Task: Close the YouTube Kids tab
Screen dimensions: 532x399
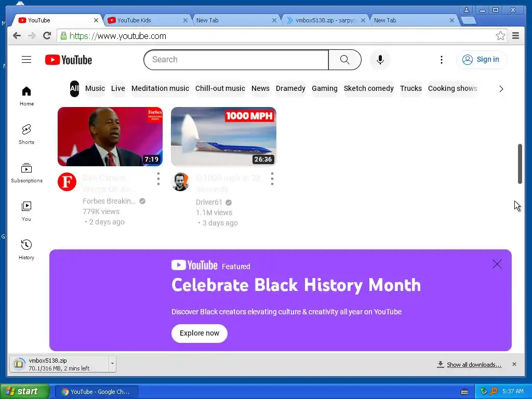Action: (185, 20)
